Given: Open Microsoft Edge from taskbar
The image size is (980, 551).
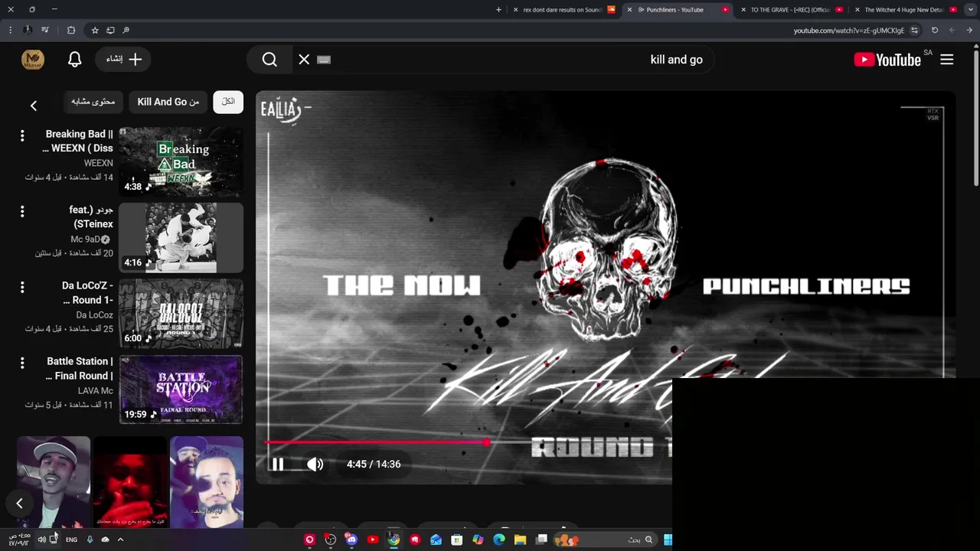Looking at the screenshot, I should pos(499,540).
